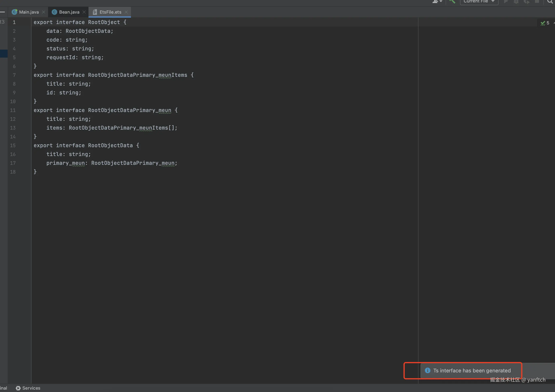Select the EtsFile.ets tab

coord(110,12)
